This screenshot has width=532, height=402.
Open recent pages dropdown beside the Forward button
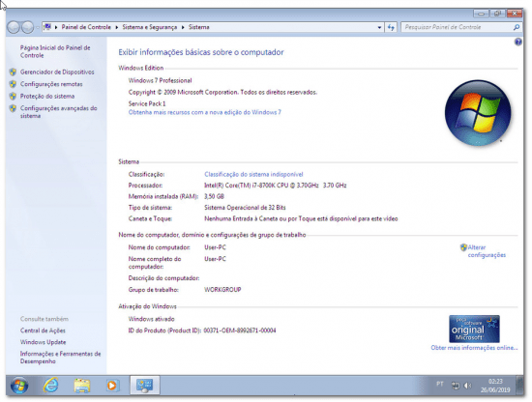38,27
